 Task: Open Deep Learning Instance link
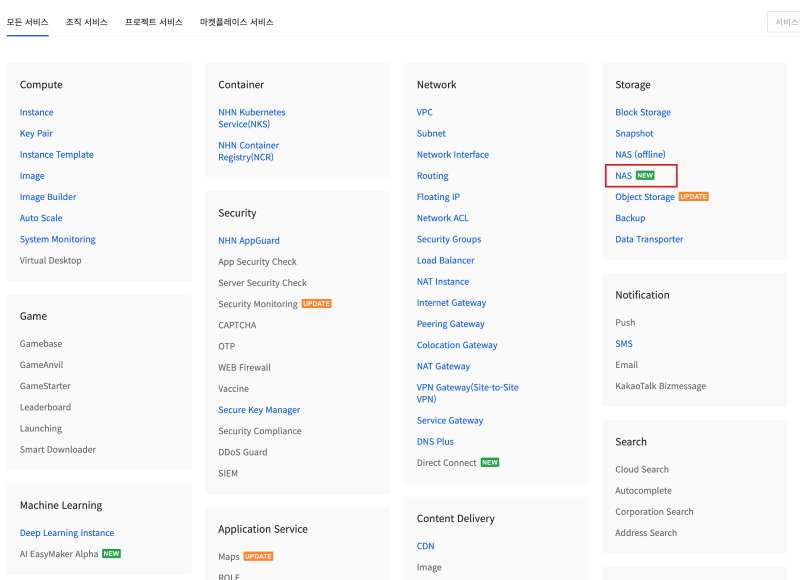click(x=67, y=533)
